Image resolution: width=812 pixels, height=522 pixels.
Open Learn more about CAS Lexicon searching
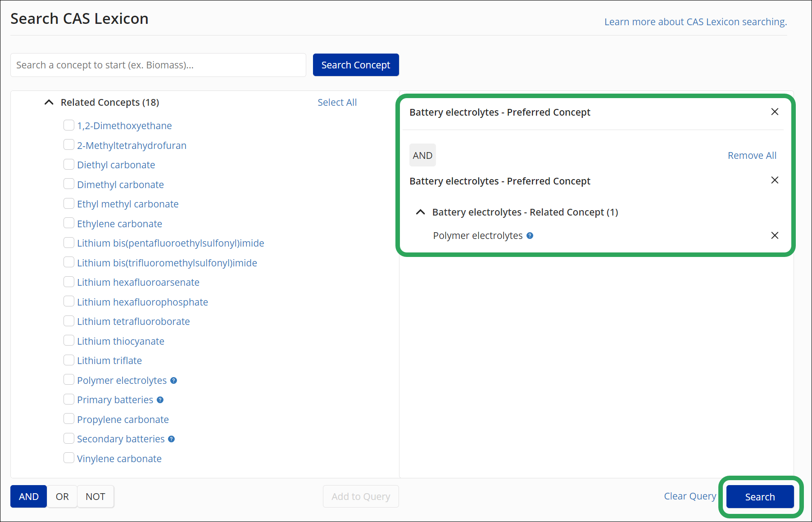(695, 22)
